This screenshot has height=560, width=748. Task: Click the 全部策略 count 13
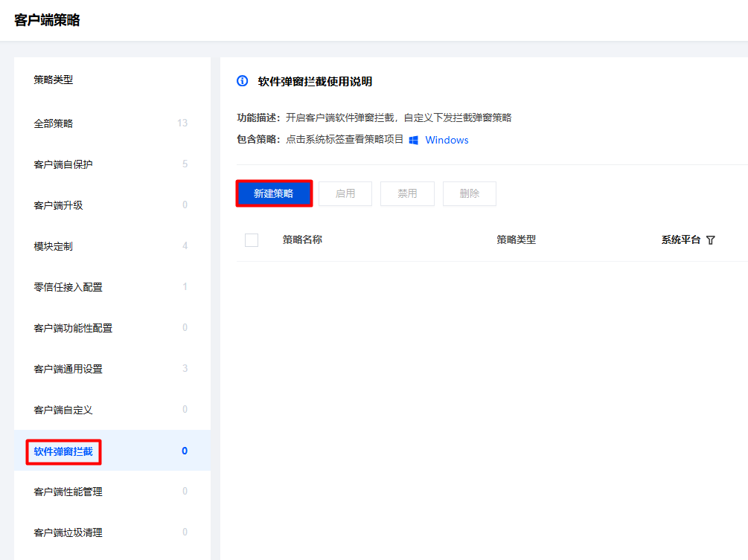pyautogui.click(x=182, y=123)
